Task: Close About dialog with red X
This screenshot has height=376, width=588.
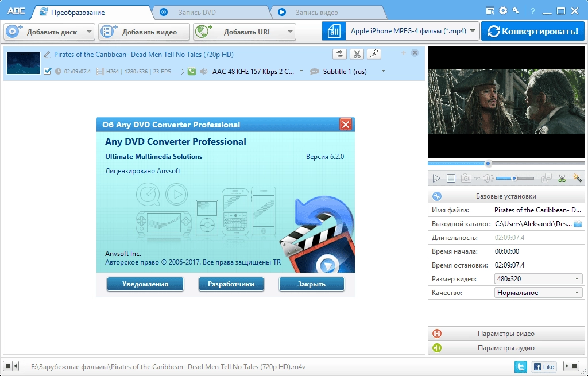Action: point(345,125)
